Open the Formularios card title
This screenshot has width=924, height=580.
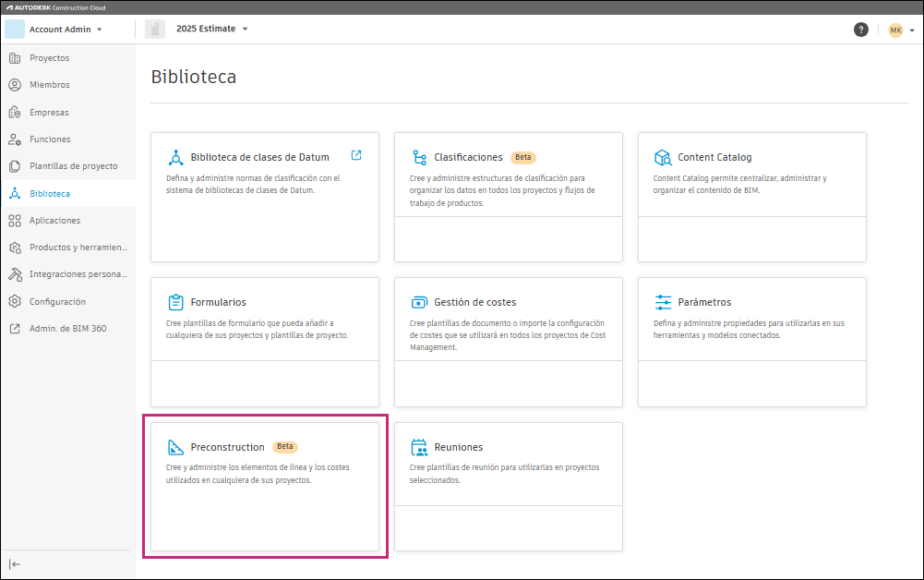point(219,302)
